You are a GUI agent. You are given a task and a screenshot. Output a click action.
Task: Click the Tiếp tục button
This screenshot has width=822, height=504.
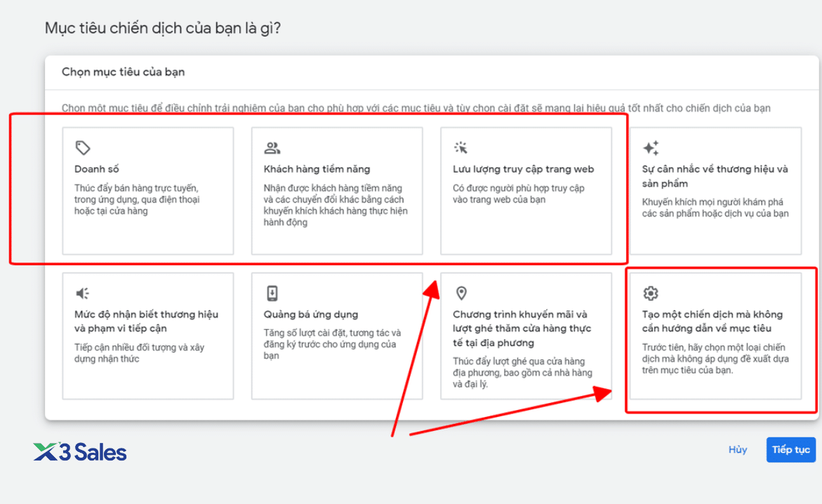tap(791, 449)
